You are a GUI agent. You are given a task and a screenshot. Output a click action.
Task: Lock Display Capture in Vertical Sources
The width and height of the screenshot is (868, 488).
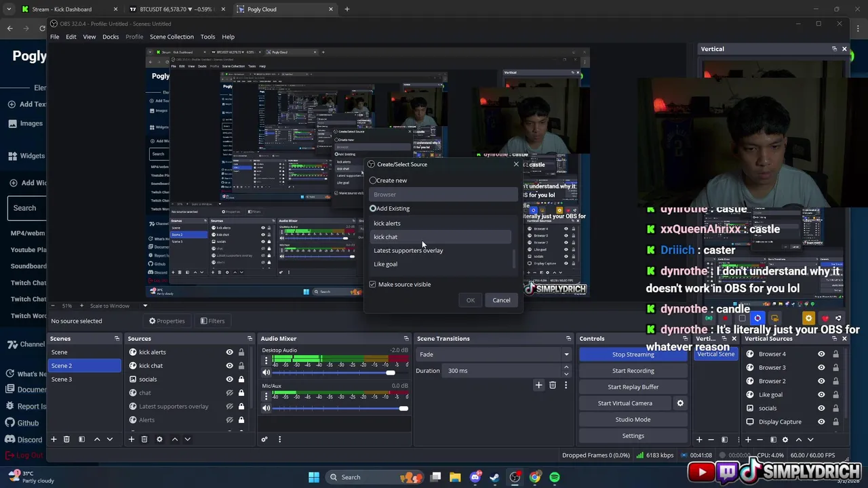coord(835,422)
